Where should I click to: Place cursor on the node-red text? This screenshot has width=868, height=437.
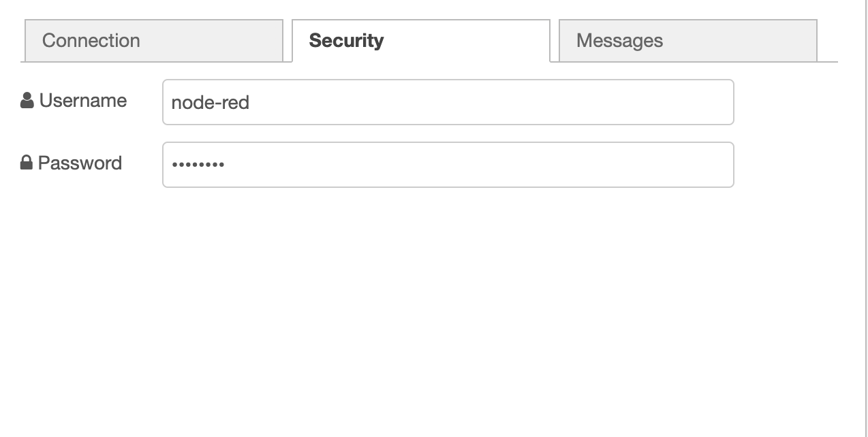[210, 103]
